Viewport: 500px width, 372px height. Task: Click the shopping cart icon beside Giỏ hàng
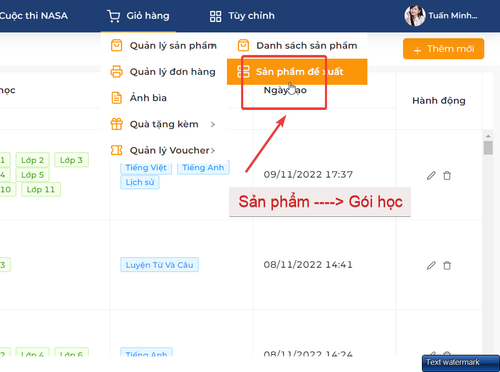tap(114, 16)
